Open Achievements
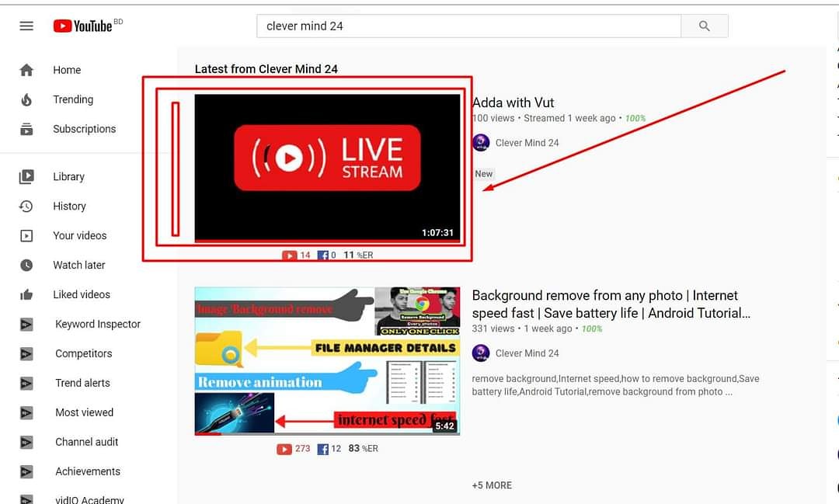This screenshot has height=504, width=839. coord(89,471)
